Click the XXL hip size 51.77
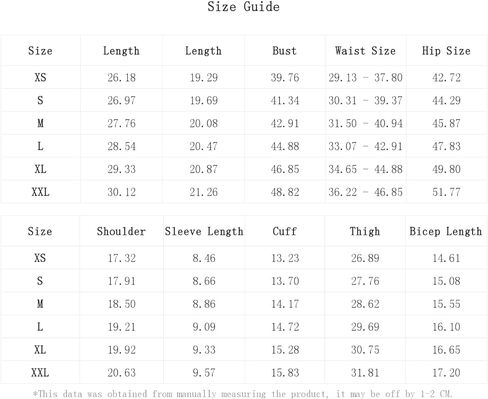The image size is (488, 399). pos(446,192)
